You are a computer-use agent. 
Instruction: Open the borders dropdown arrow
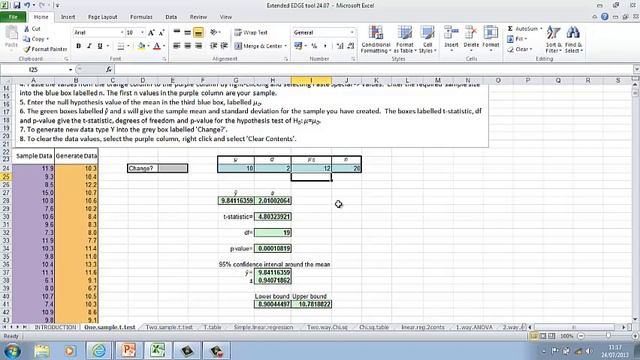[128, 46]
